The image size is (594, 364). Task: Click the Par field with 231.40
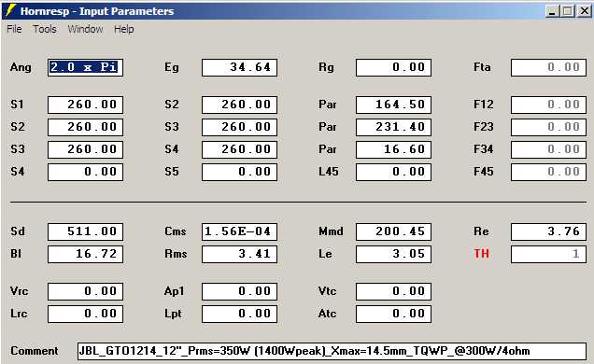(393, 127)
